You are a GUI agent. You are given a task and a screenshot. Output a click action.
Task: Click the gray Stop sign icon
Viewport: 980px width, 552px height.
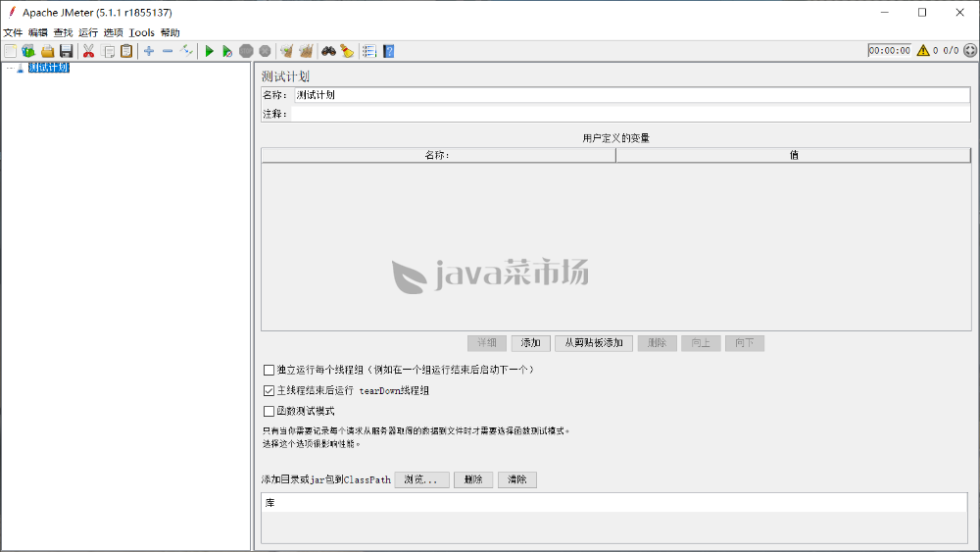pyautogui.click(x=246, y=51)
